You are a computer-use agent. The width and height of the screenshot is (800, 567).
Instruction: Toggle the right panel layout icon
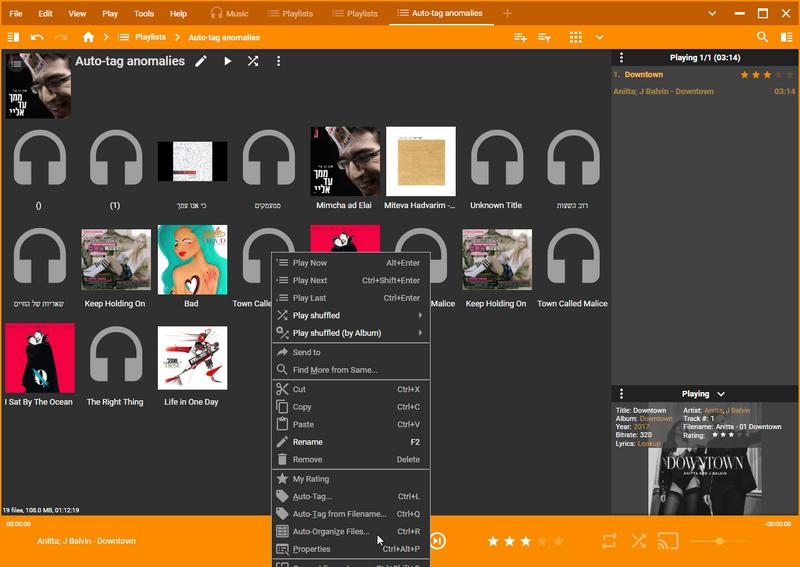click(x=786, y=37)
